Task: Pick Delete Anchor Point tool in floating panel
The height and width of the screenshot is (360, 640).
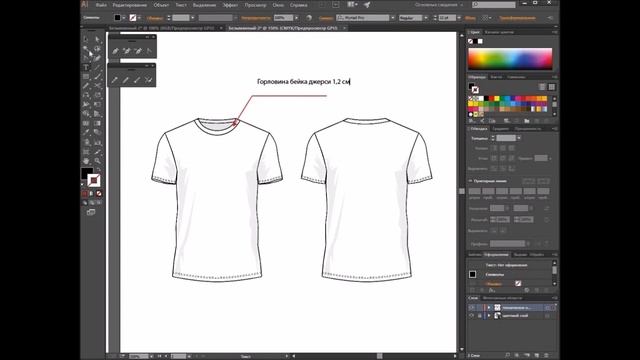Action: click(138, 51)
